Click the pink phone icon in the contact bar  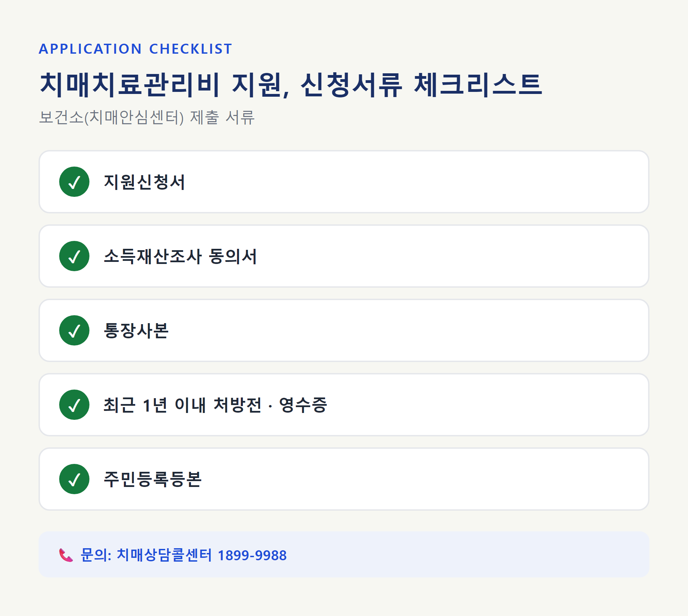coord(66,555)
